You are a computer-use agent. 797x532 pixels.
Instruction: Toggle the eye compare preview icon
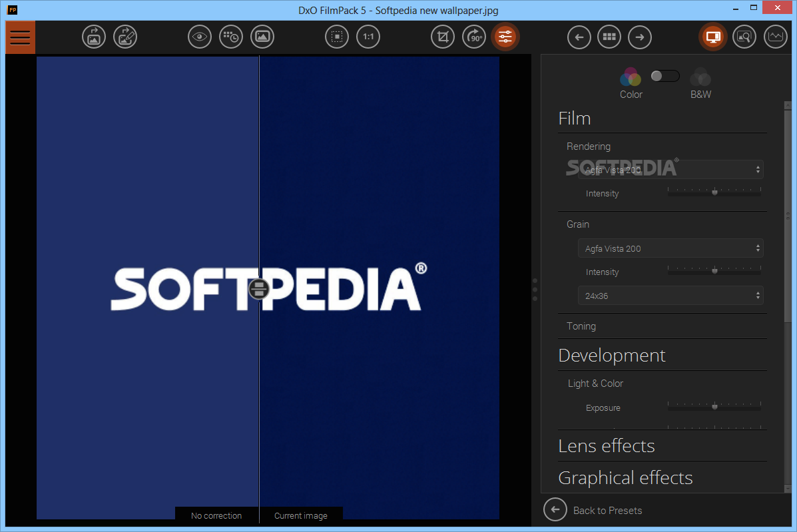click(x=199, y=37)
